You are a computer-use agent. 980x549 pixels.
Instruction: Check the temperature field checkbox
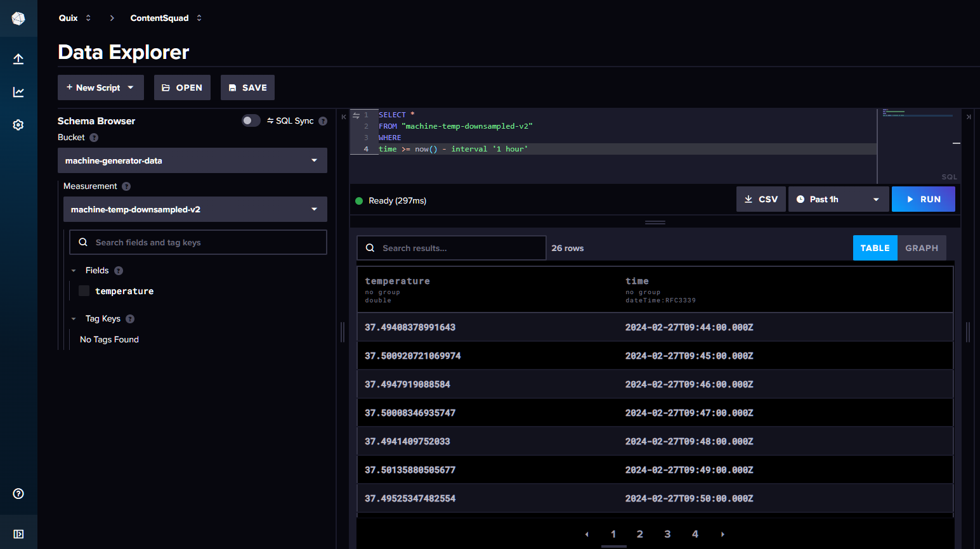click(83, 290)
